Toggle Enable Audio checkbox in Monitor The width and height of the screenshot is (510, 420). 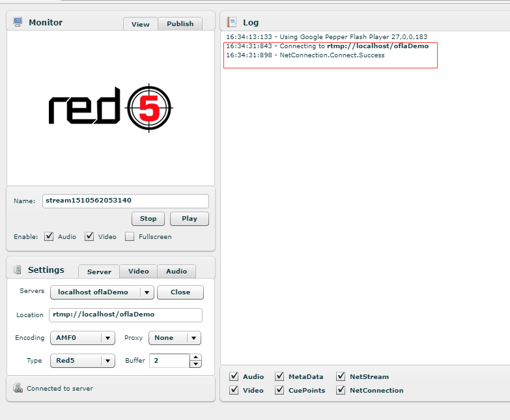point(49,236)
